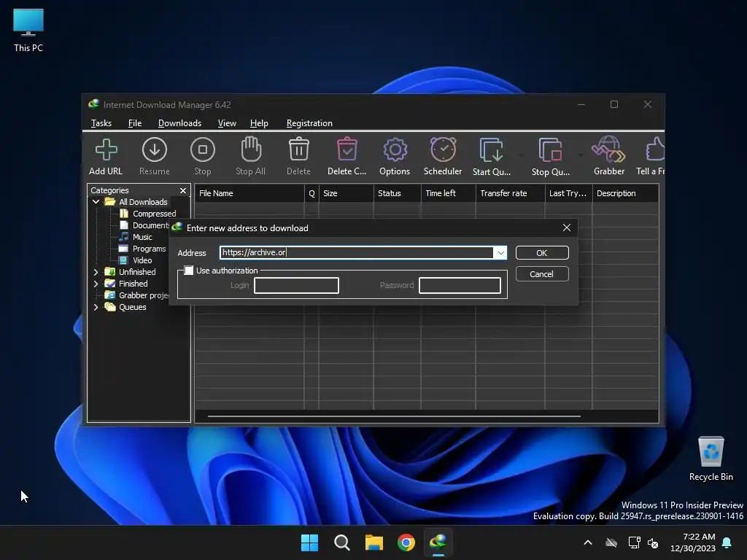The width and height of the screenshot is (747, 560).
Task: Click the Start Queue toolbar icon
Action: (x=491, y=156)
